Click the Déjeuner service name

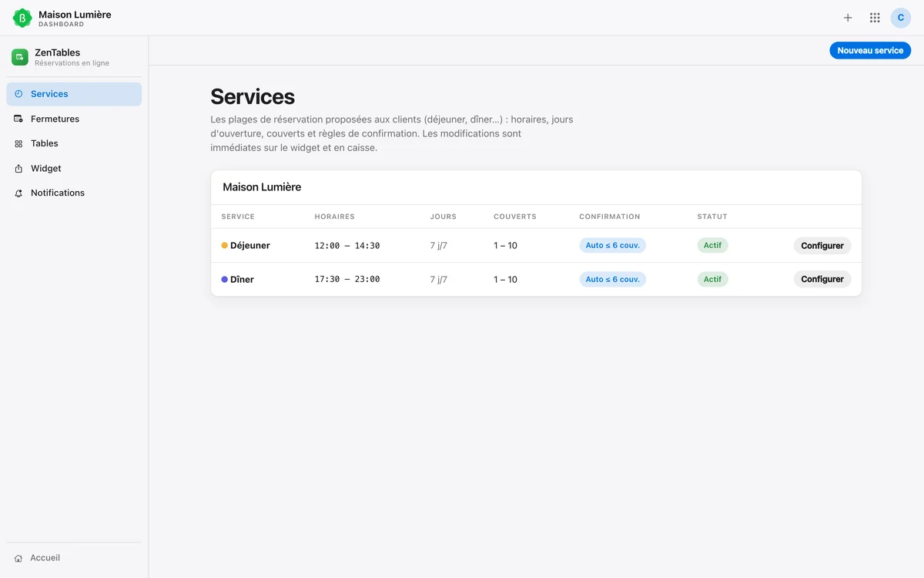(x=250, y=246)
